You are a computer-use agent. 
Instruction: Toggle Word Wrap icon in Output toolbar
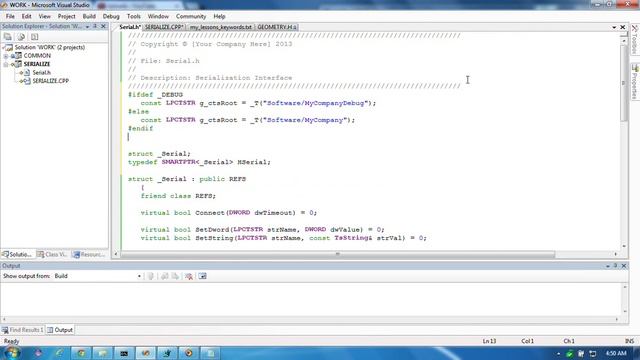pos(202,276)
